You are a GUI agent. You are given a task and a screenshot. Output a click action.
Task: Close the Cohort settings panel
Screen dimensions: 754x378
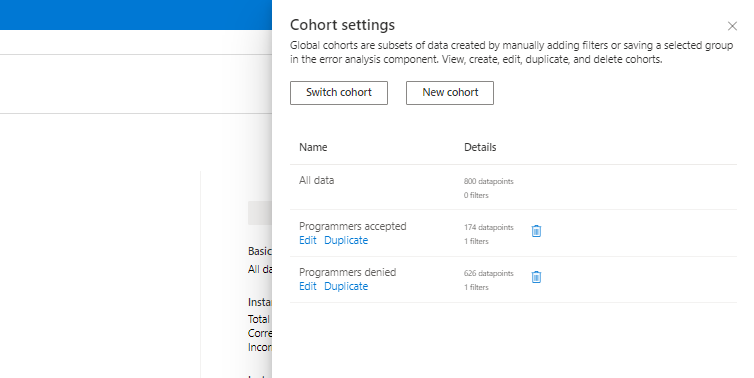(x=732, y=26)
